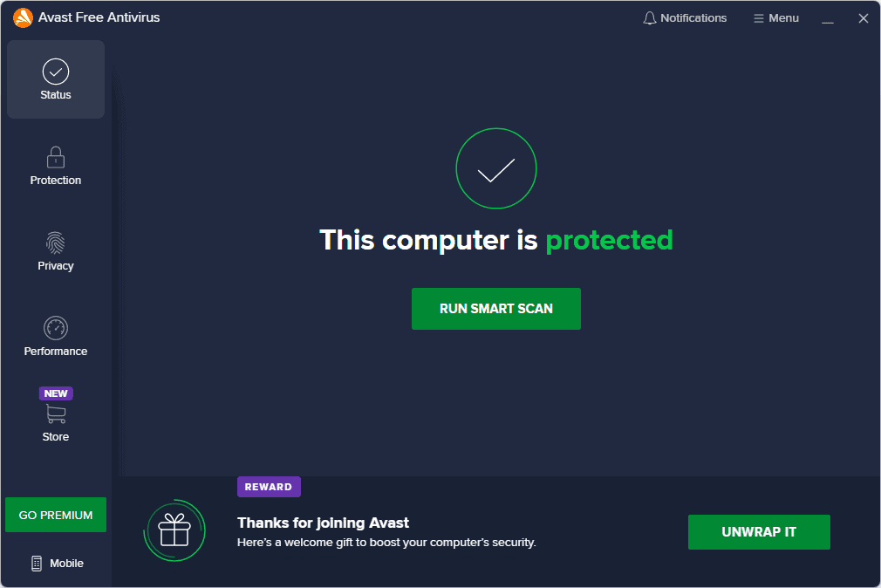The height and width of the screenshot is (588, 881).
Task: Click the UNWRAP IT button
Action: pos(759,532)
